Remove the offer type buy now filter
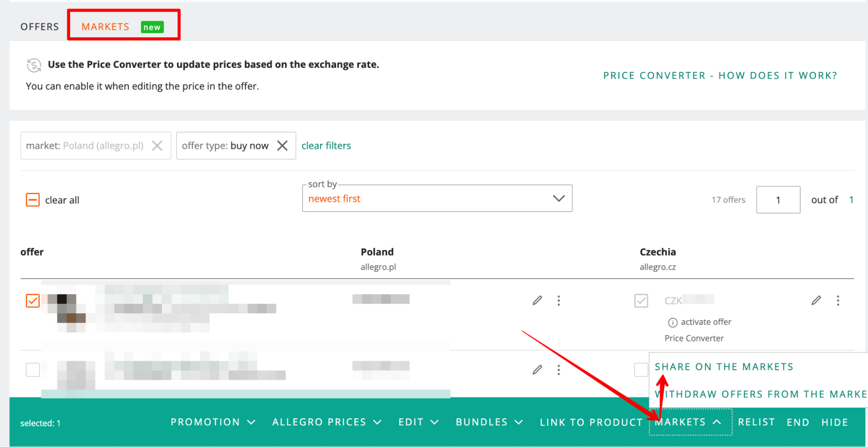This screenshot has width=868, height=447. click(282, 146)
